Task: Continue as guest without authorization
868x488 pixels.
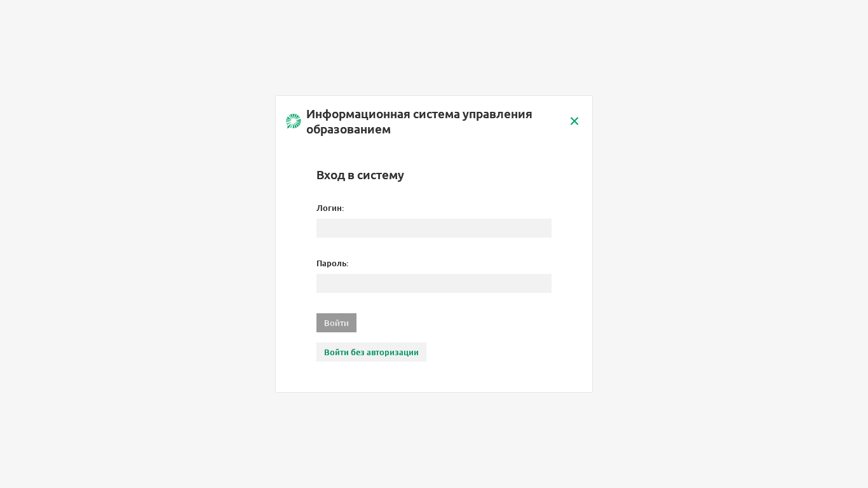Action: [371, 352]
